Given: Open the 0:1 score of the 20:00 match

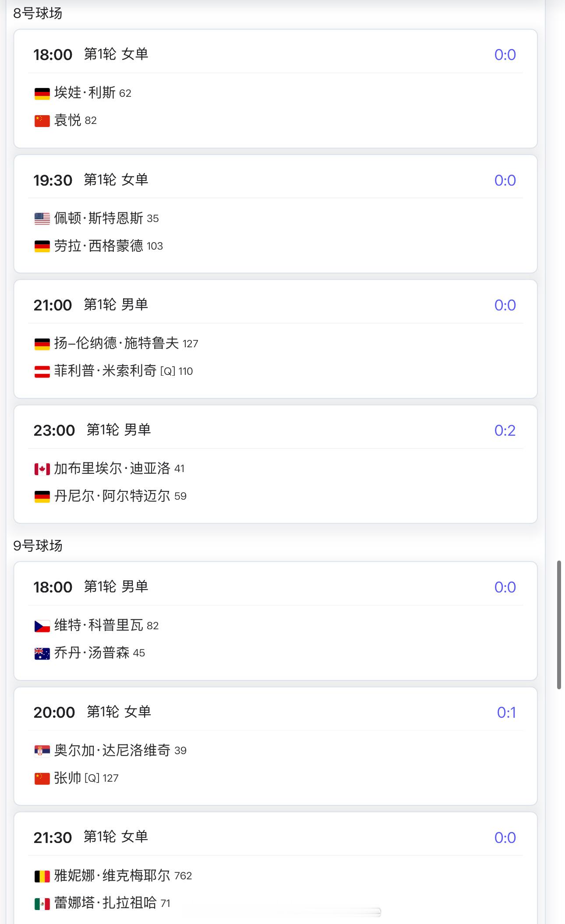Looking at the screenshot, I should pos(506,712).
